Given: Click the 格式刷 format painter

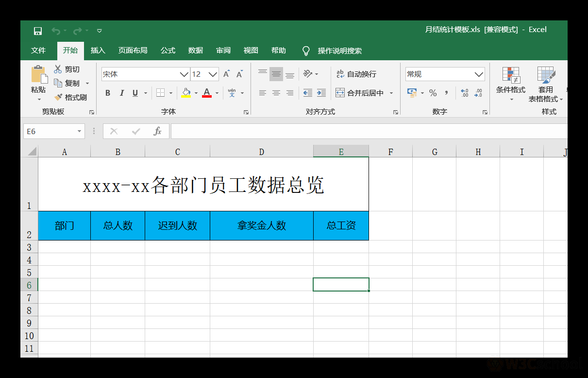Looking at the screenshot, I should [71, 97].
